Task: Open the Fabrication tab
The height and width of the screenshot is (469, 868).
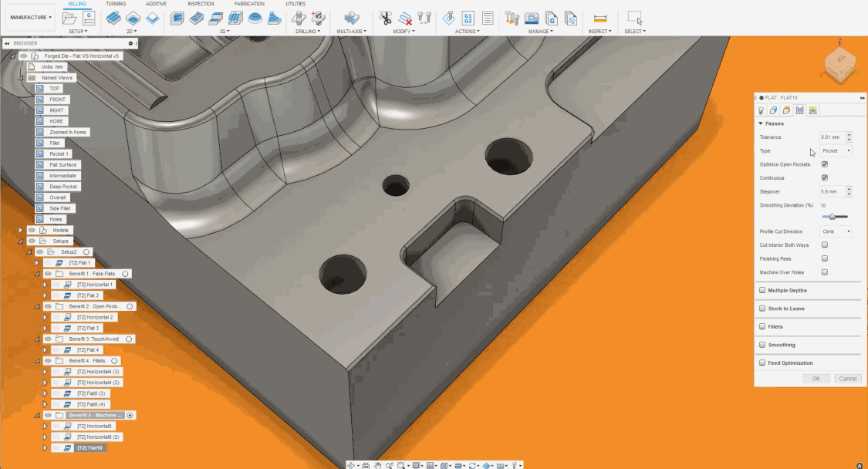Action: tap(249, 4)
